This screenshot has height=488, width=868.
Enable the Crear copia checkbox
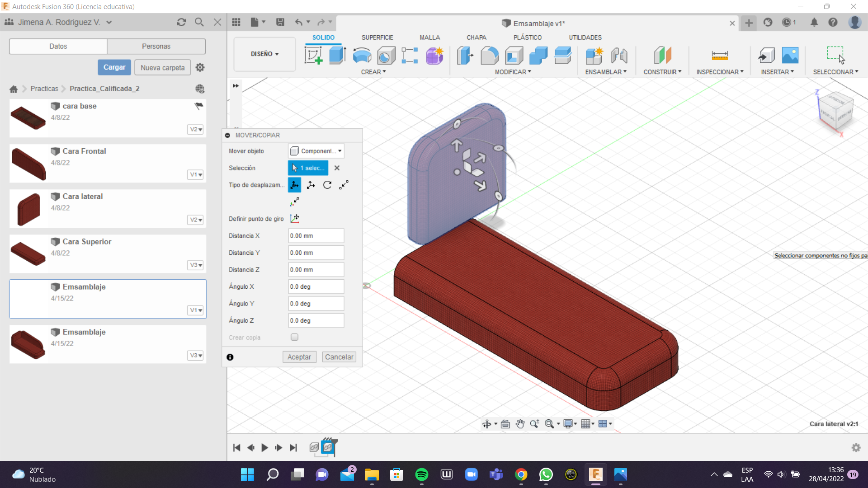click(294, 337)
